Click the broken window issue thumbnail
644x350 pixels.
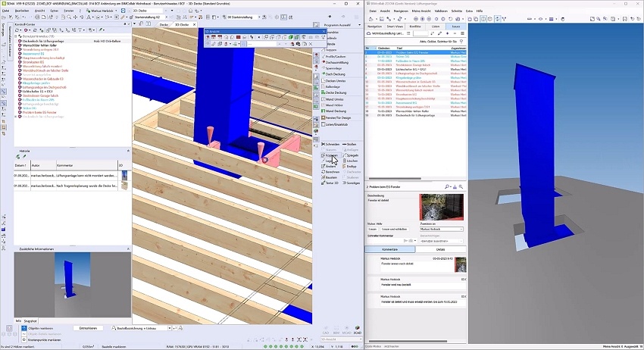[442, 207]
